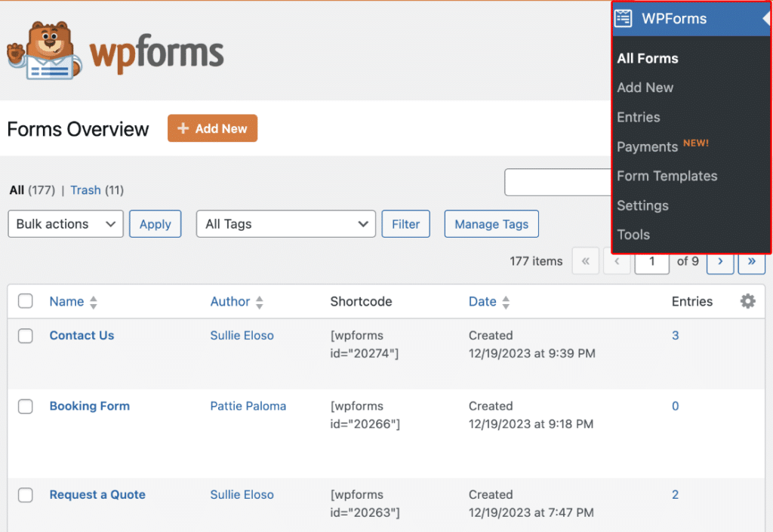Click inside the page number input field

pyautogui.click(x=651, y=261)
